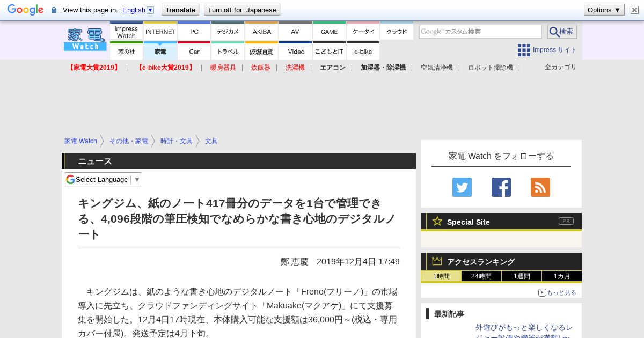Focus the Google custom search field
Image resolution: width=644 pixels, height=338 pixels.
click(480, 32)
